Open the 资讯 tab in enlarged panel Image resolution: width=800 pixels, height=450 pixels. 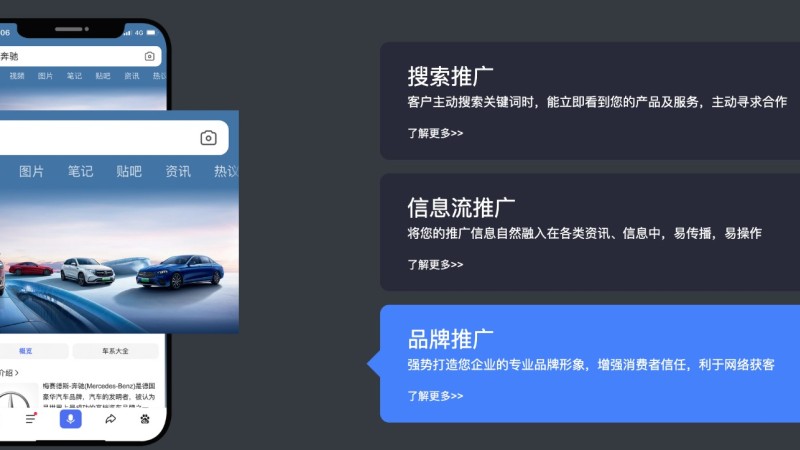click(178, 171)
